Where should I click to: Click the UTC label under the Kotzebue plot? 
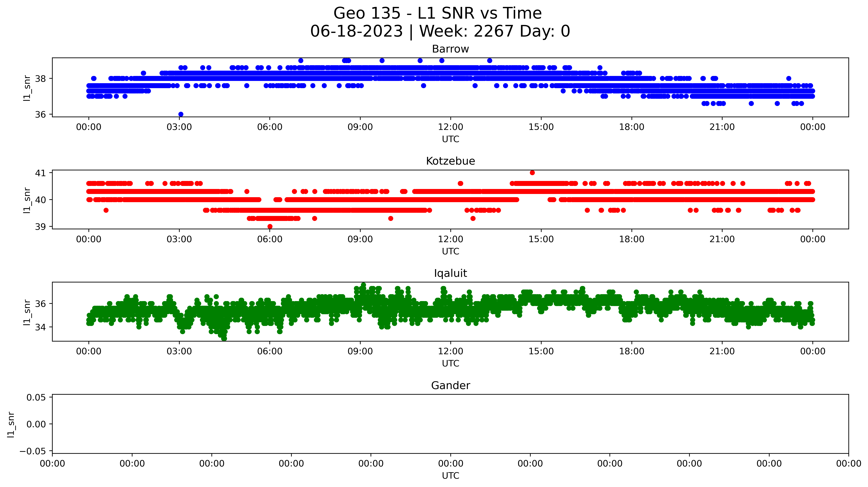(451, 251)
